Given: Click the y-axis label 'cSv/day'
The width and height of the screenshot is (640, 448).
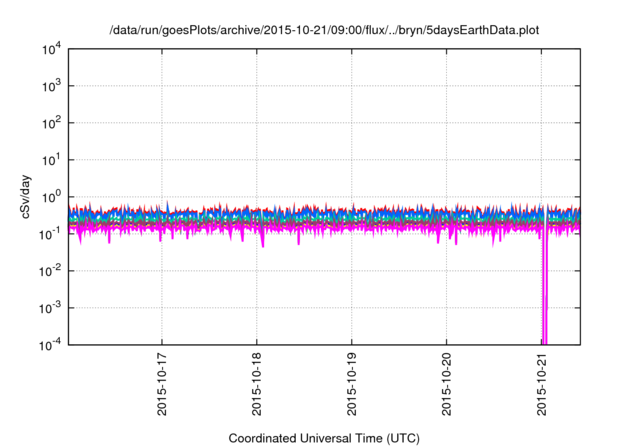Looking at the screenshot, I should (x=25, y=197).
